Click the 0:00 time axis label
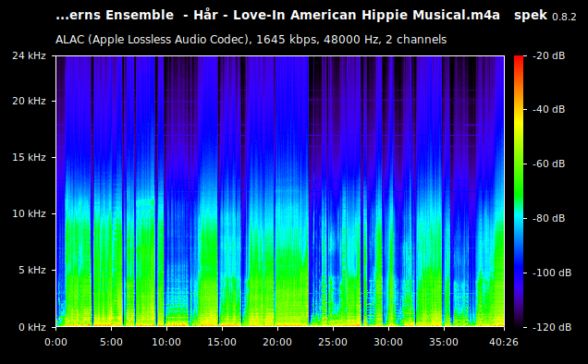Screen dimensions: 588x364 pos(55,342)
